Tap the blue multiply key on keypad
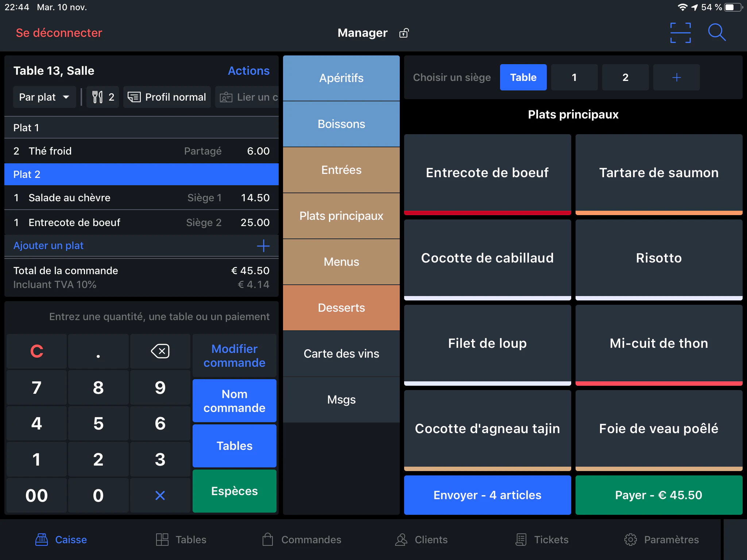This screenshot has height=560, width=747. tap(160, 495)
